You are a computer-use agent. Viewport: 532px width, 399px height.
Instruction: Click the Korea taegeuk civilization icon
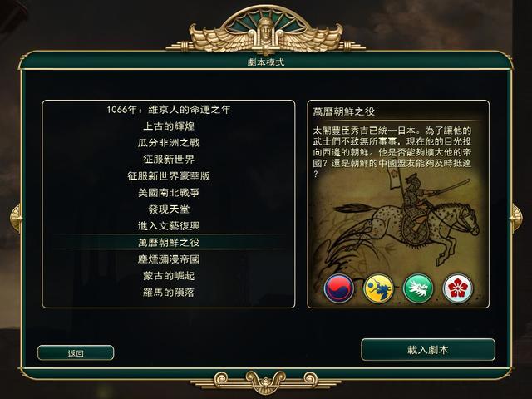[x=338, y=288]
